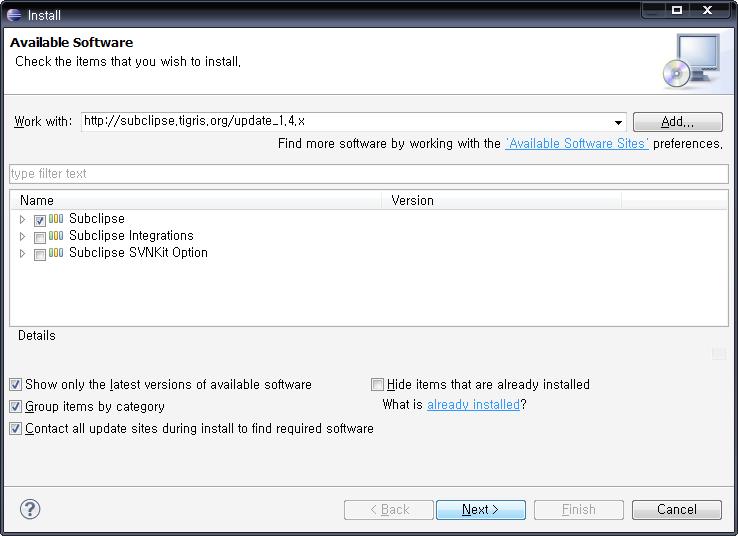
Task: Click the Name column header
Action: [x=195, y=200]
